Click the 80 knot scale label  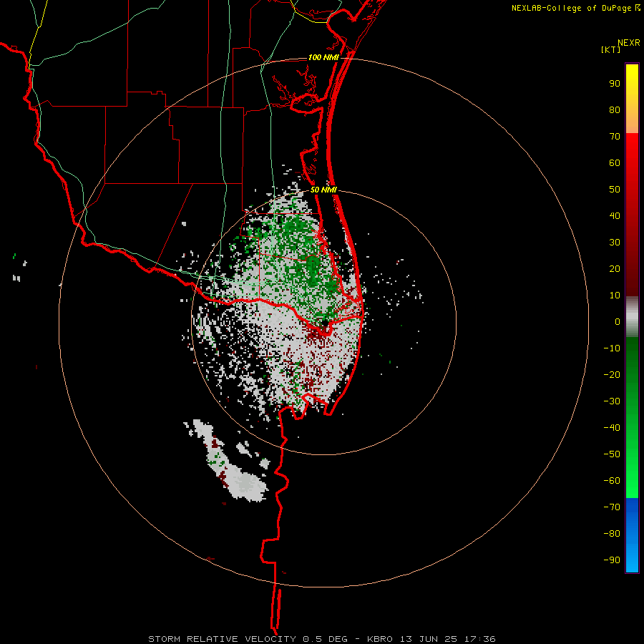click(x=615, y=110)
